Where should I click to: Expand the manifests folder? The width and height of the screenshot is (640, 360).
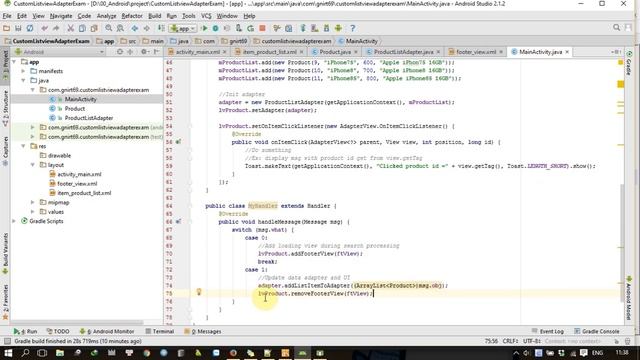(24, 71)
